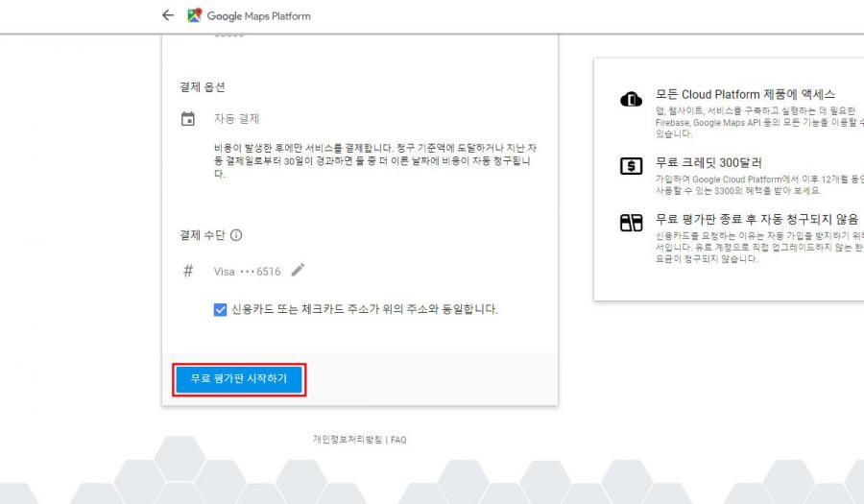
Task: Open the FAQ link in footer
Action: pyautogui.click(x=398, y=440)
